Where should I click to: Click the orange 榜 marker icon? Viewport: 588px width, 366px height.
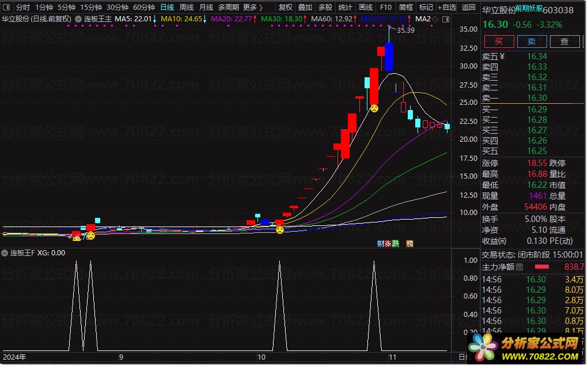[410, 244]
